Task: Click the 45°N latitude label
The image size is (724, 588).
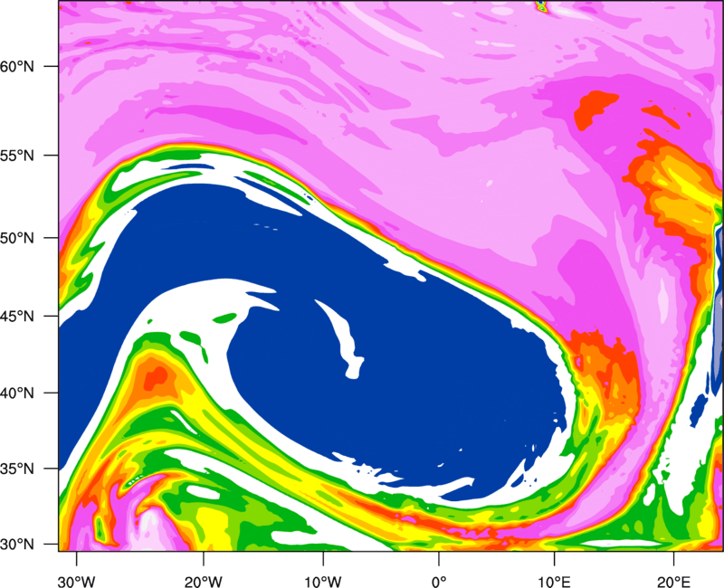Action: click(17, 317)
